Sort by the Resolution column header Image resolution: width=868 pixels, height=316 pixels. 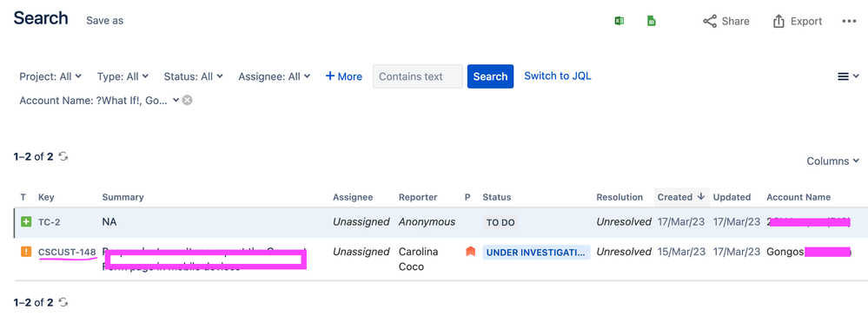[x=620, y=197]
